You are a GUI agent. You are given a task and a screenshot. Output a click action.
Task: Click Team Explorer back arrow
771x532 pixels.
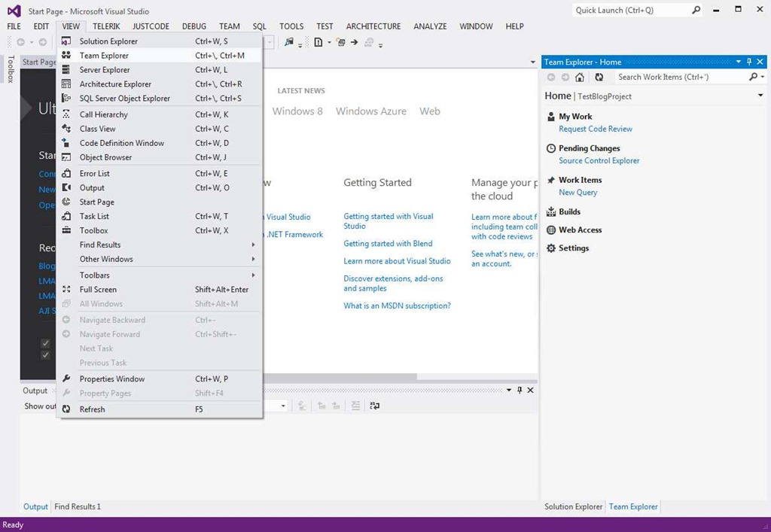tap(551, 77)
